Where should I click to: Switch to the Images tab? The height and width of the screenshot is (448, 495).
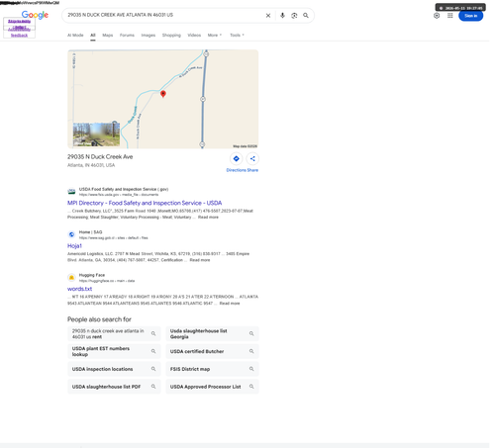[148, 35]
